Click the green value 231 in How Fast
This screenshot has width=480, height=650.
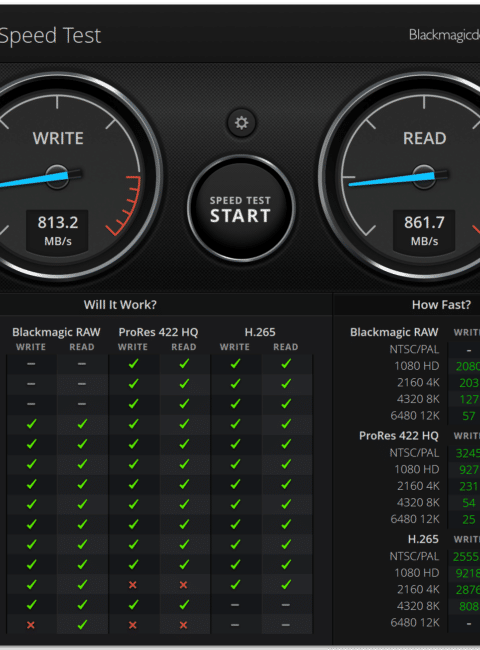click(469, 486)
